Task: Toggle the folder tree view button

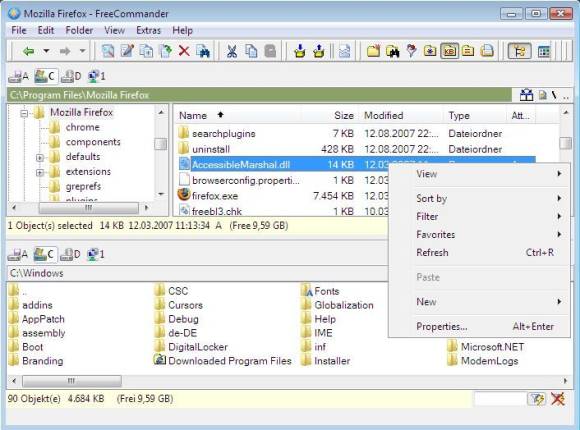Action: click(x=520, y=51)
